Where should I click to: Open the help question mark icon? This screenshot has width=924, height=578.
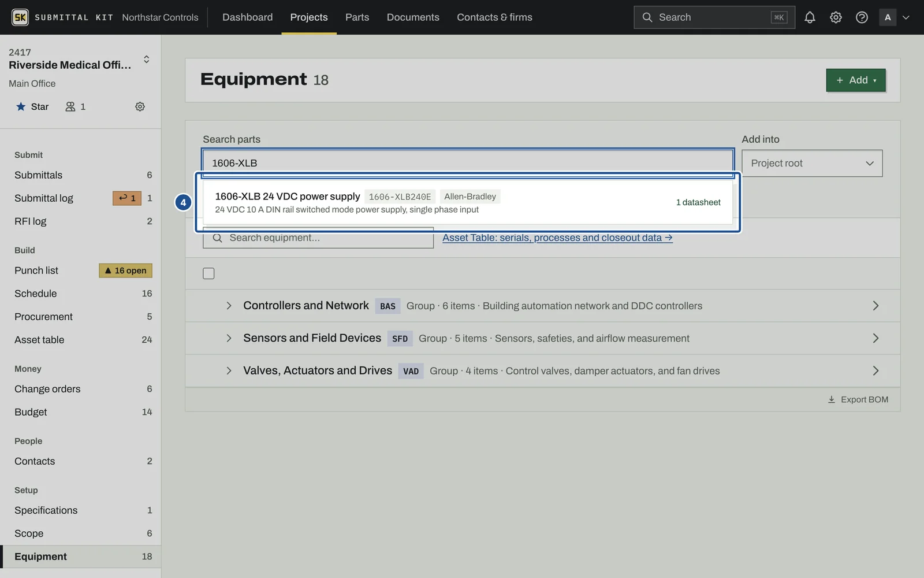[x=862, y=17]
